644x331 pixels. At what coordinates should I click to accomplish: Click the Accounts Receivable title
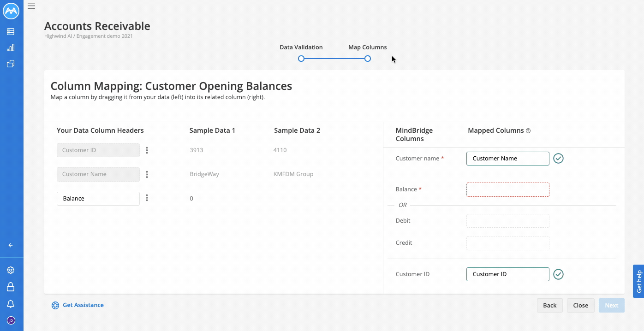97,26
